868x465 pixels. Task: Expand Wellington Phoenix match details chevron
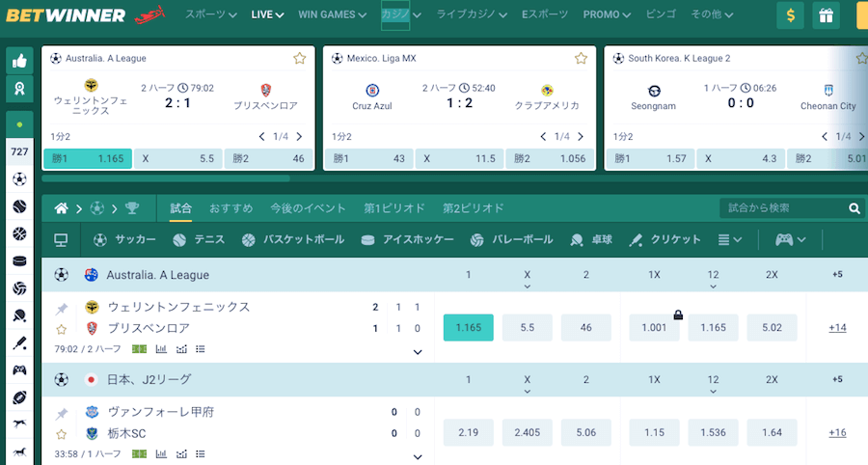[x=418, y=352]
